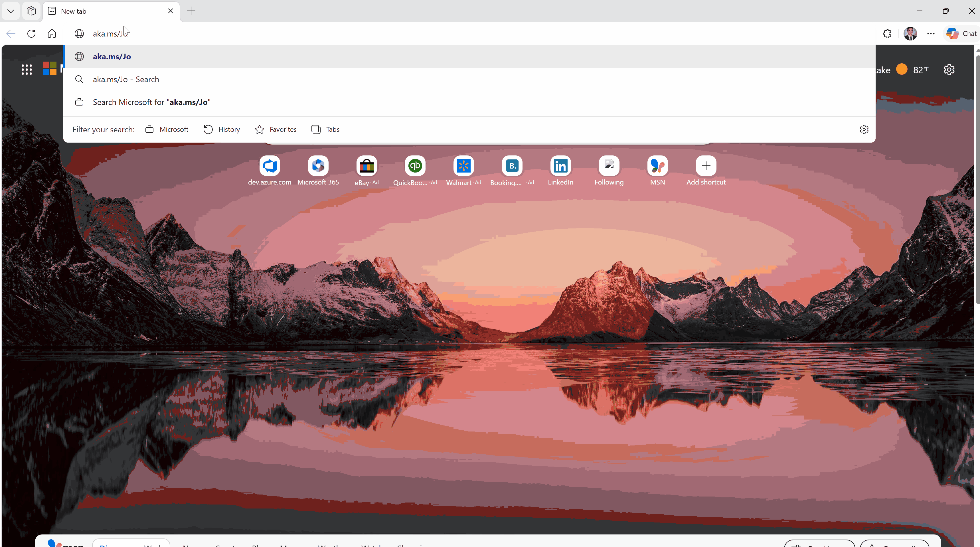Open a new tab with plus button
The width and height of the screenshot is (980, 547).
191,11
